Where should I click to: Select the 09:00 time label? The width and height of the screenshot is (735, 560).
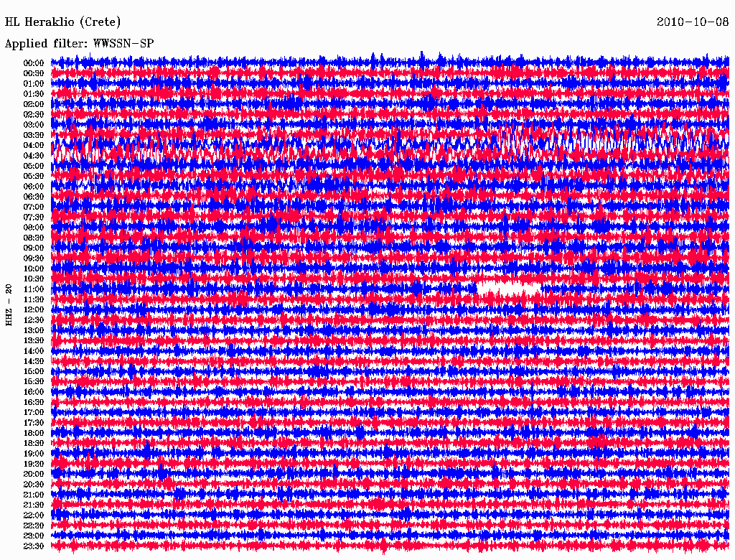click(34, 248)
